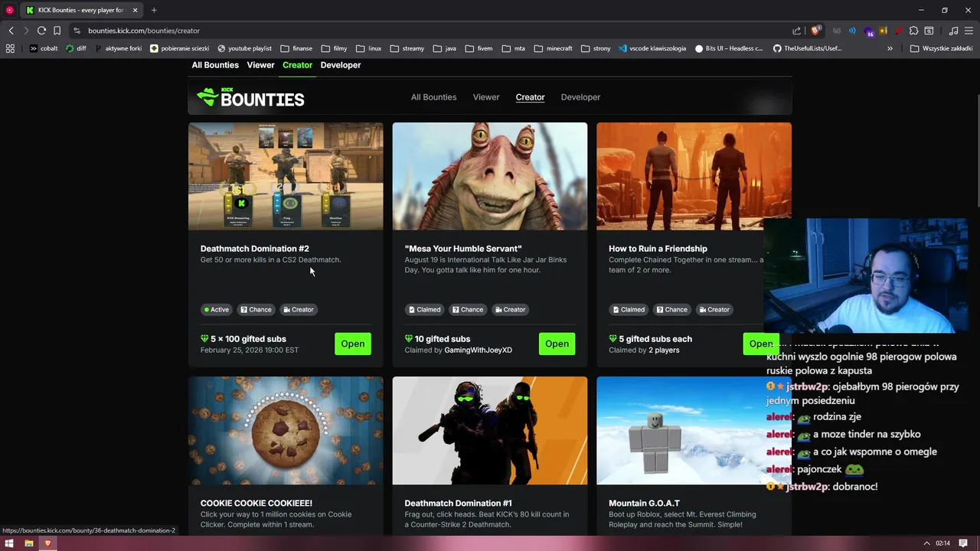Open the cobalt bookmark
Screen dimensions: 980x551
tap(43, 48)
